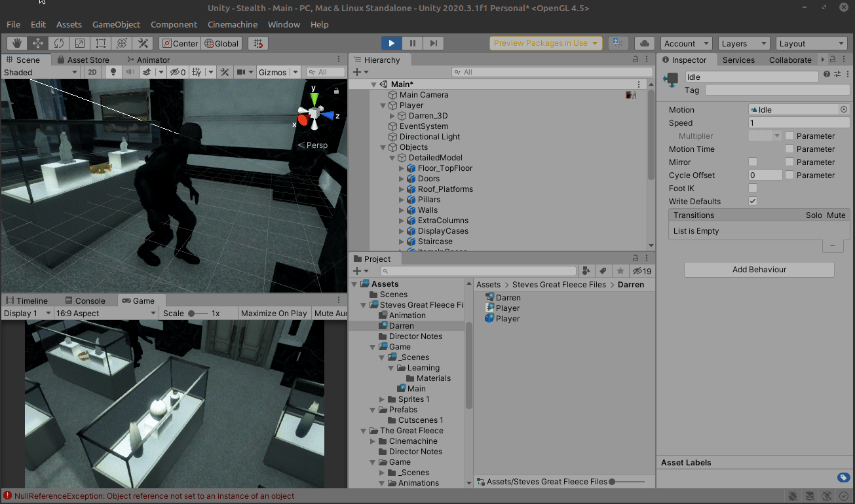Enable Motion Time Parameter checkbox
Screen dimensions: 855x504
coord(789,149)
